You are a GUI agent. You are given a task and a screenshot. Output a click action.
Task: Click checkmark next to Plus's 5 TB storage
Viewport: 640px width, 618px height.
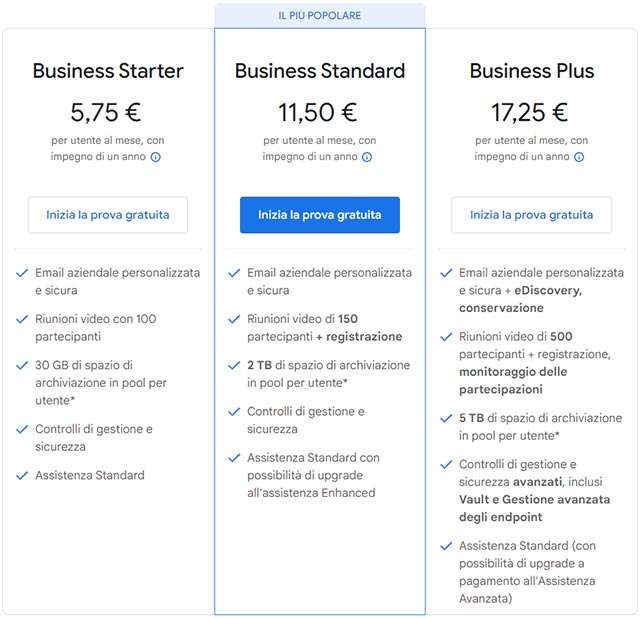(x=446, y=418)
